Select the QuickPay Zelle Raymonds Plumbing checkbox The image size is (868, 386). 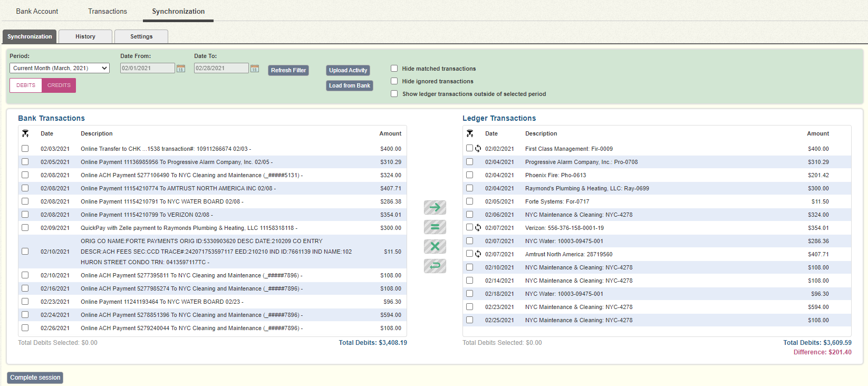[x=25, y=228]
